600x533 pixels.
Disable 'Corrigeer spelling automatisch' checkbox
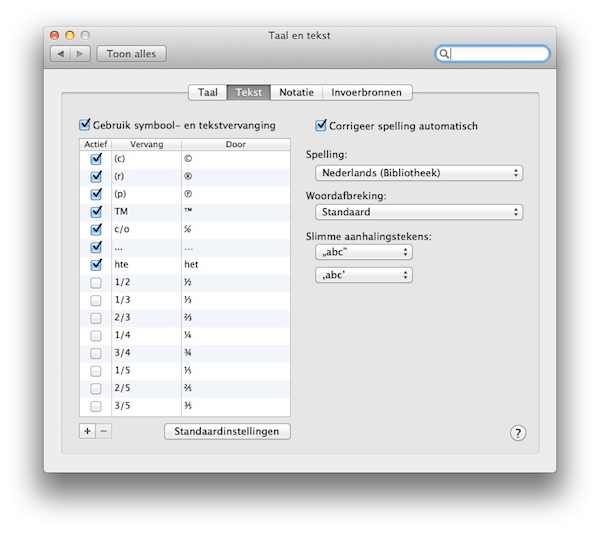[x=321, y=126]
